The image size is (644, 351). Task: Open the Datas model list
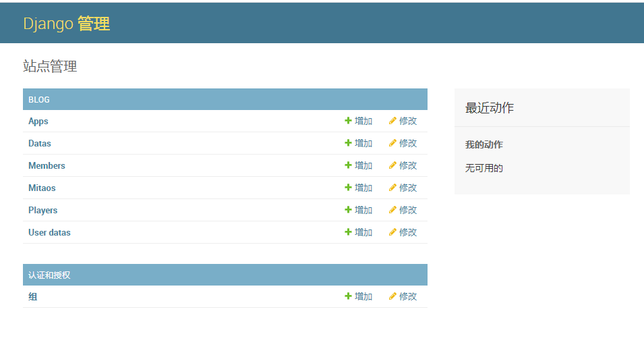tap(39, 144)
